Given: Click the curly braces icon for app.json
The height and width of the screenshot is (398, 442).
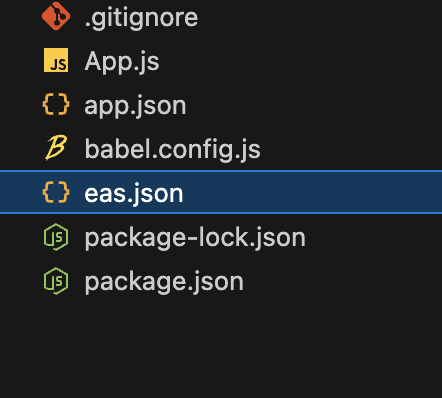Looking at the screenshot, I should (x=56, y=104).
